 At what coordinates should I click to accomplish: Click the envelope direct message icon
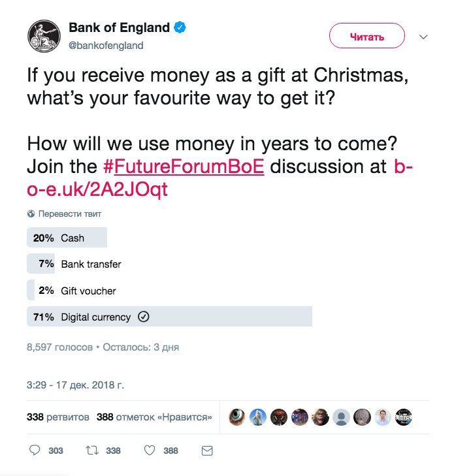(x=207, y=451)
